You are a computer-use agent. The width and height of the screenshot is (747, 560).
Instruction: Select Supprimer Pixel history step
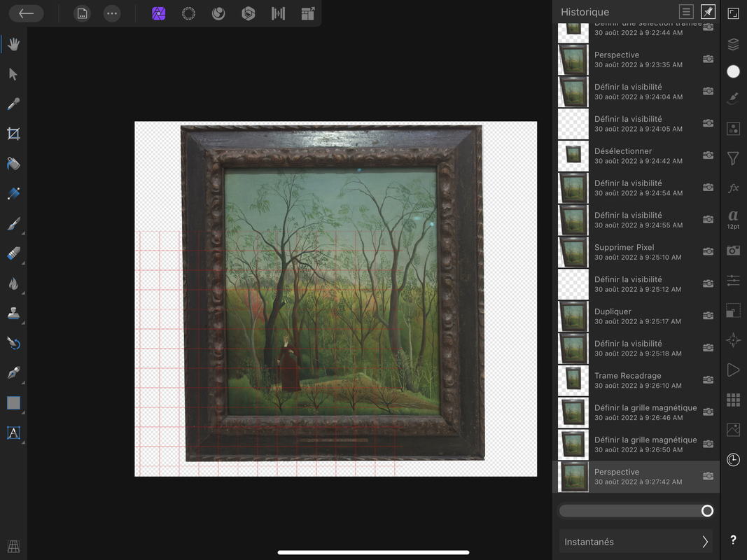coord(636,252)
